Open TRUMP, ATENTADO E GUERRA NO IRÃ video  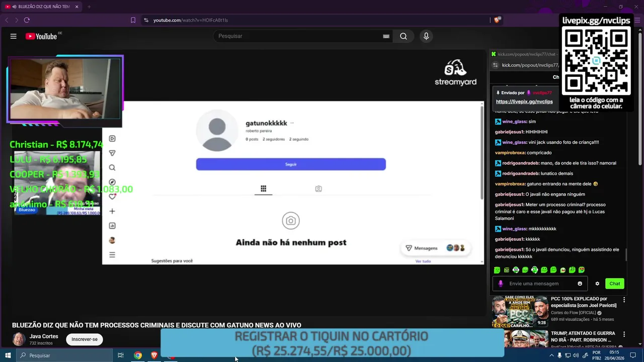coord(583,337)
